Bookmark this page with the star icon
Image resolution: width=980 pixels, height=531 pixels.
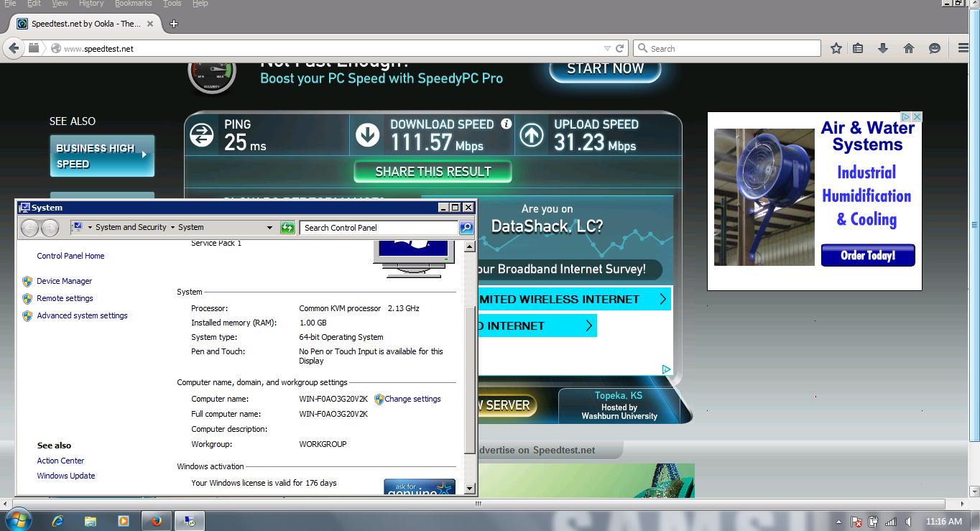836,48
